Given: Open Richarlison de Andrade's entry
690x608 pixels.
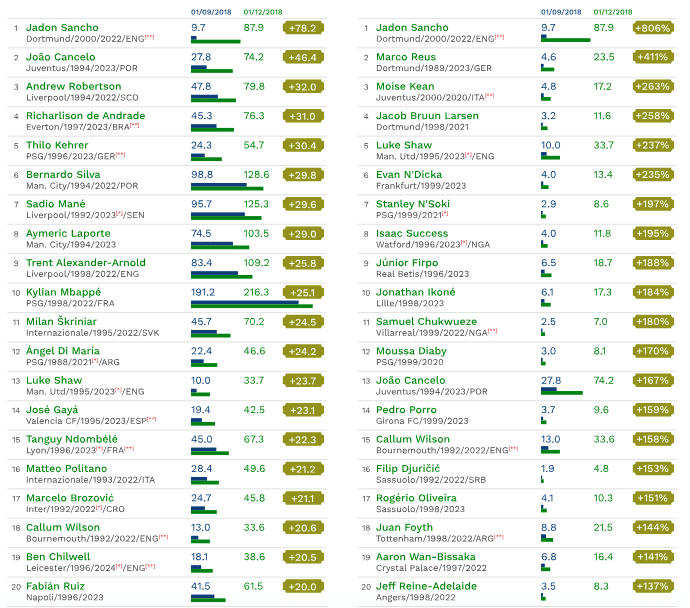Looking at the screenshot, I should (85, 116).
